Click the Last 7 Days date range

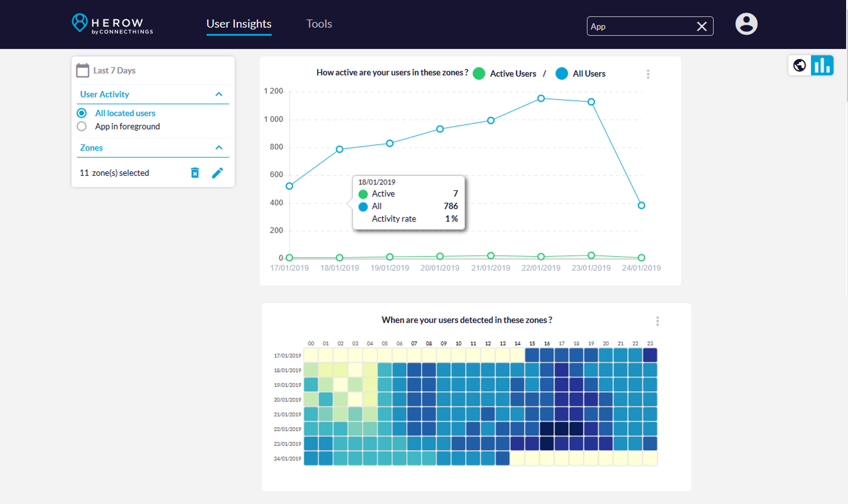114,71
